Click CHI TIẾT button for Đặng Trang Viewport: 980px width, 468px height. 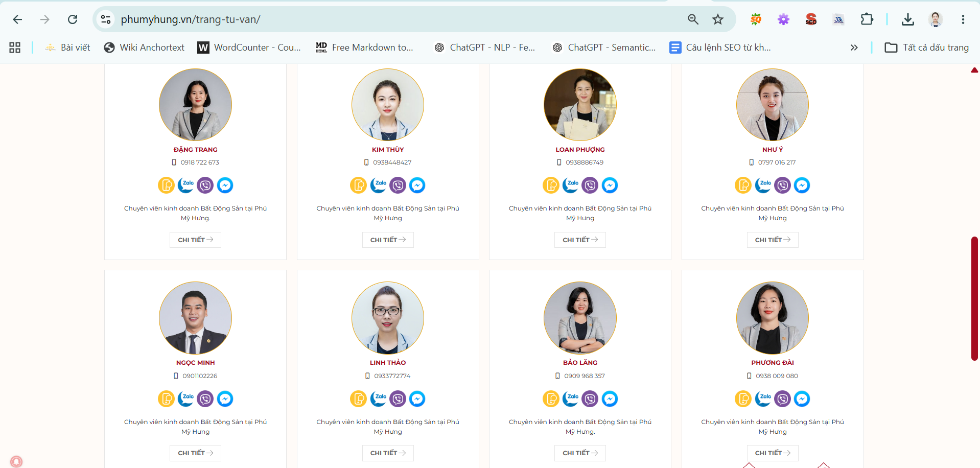point(195,240)
